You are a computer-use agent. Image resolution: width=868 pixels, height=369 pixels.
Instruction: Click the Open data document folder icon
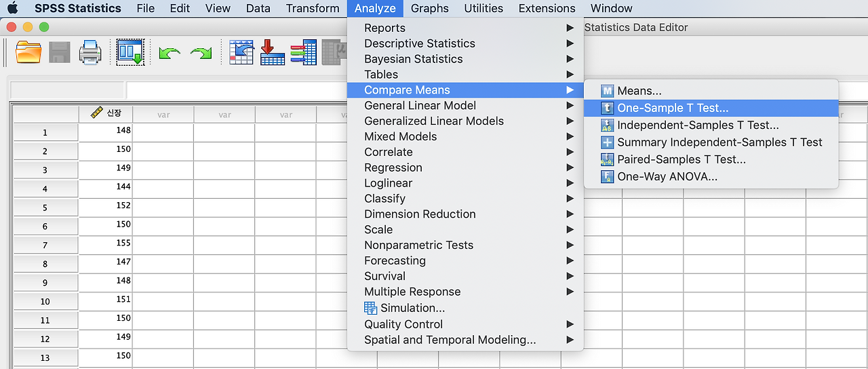pyautogui.click(x=28, y=52)
